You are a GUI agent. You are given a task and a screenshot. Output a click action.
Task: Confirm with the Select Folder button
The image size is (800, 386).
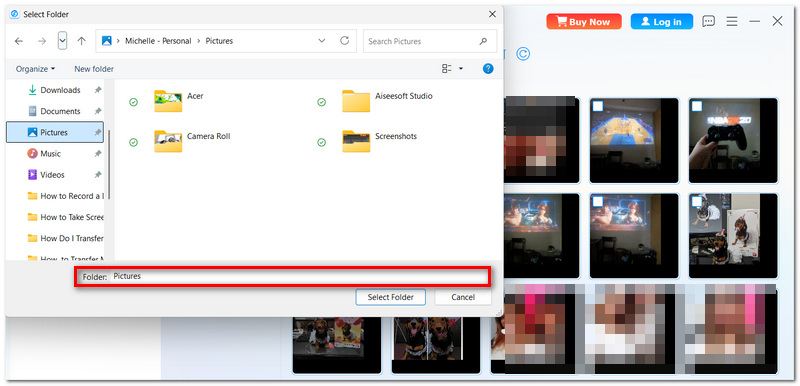tap(390, 297)
